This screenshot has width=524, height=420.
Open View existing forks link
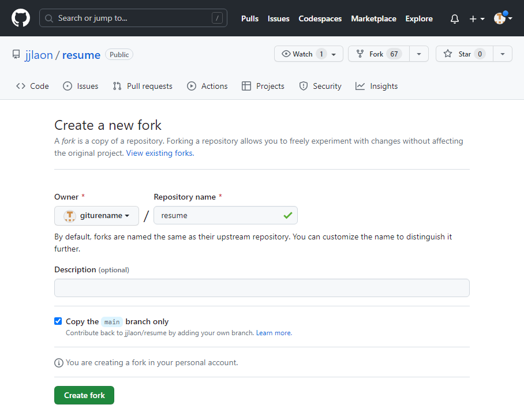tap(160, 153)
